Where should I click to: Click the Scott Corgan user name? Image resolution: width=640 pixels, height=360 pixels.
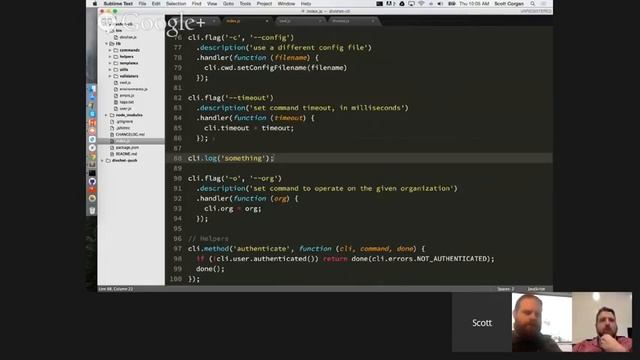click(509, 4)
